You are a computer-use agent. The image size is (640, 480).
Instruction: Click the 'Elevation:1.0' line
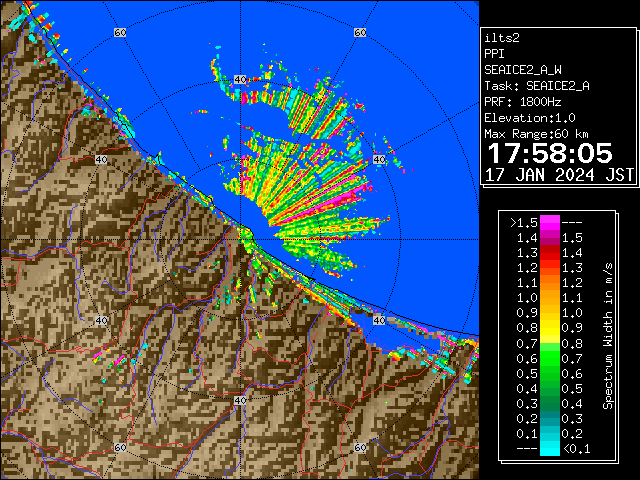530,118
